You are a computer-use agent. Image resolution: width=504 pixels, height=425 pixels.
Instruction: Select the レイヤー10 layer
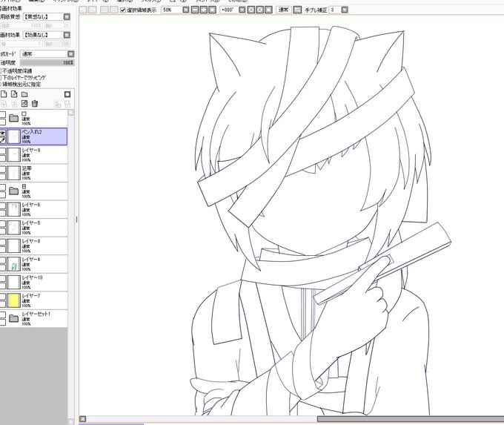[x=34, y=282]
